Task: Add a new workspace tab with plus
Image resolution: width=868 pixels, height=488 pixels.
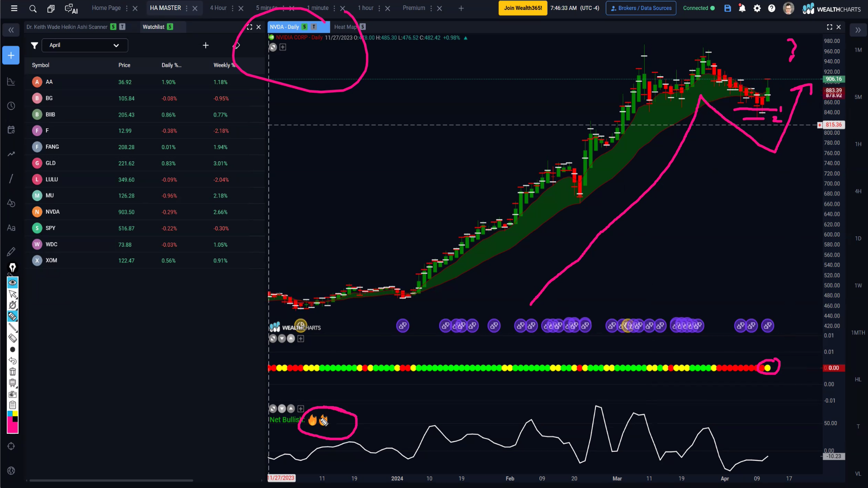Action: (461, 8)
